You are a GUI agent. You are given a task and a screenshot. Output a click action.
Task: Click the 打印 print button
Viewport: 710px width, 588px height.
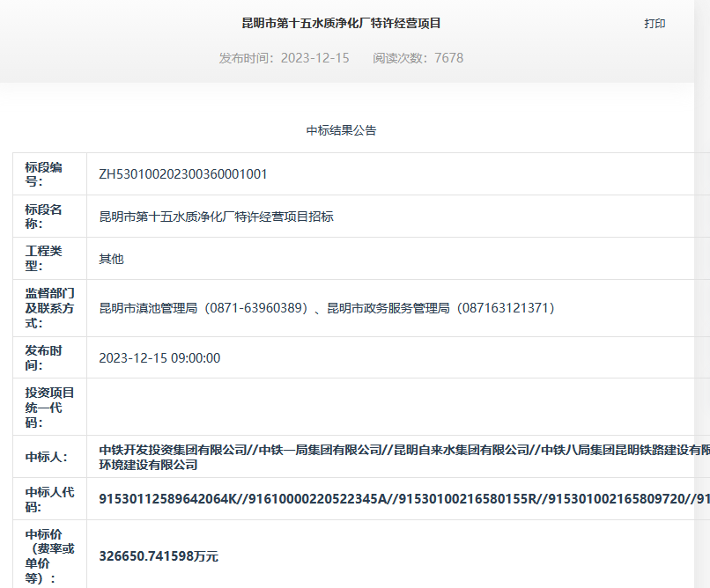pos(655,24)
